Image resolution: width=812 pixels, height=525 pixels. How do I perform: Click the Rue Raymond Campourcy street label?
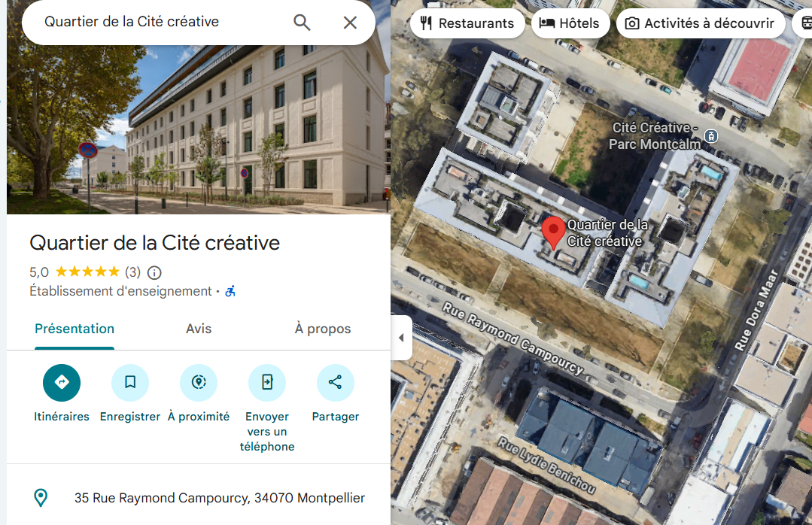513,338
